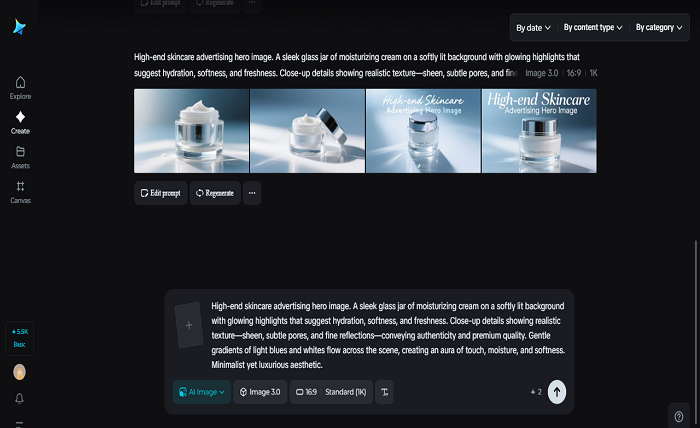Open the Assets library
The width and height of the screenshot is (700, 428).
tap(20, 158)
